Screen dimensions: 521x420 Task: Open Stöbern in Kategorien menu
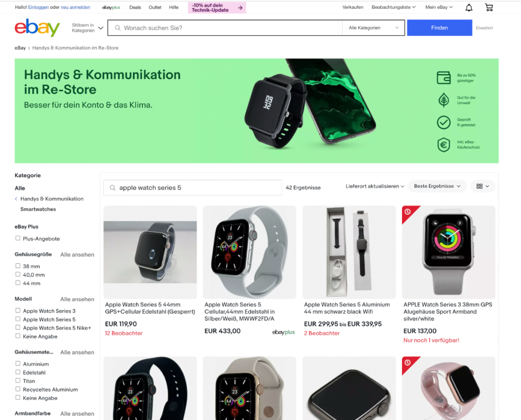[x=88, y=28]
